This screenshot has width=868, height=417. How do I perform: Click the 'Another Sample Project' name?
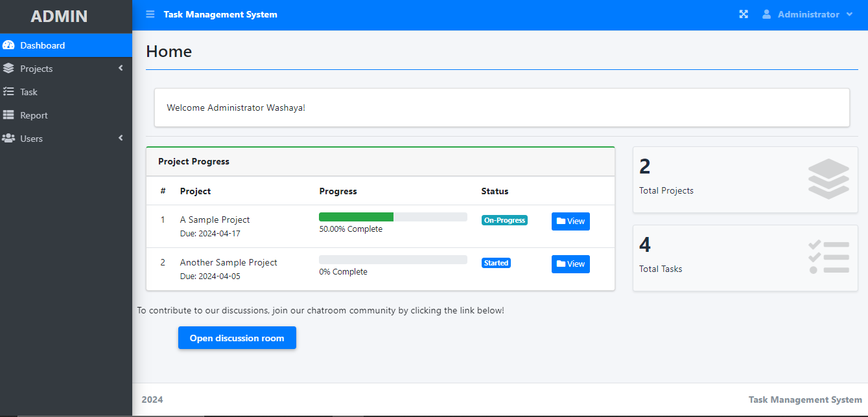click(x=228, y=262)
